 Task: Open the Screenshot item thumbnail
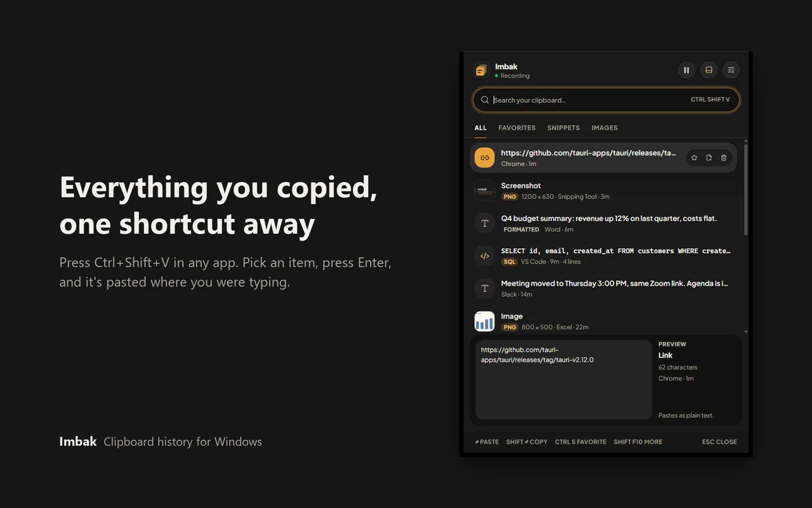[x=485, y=190]
